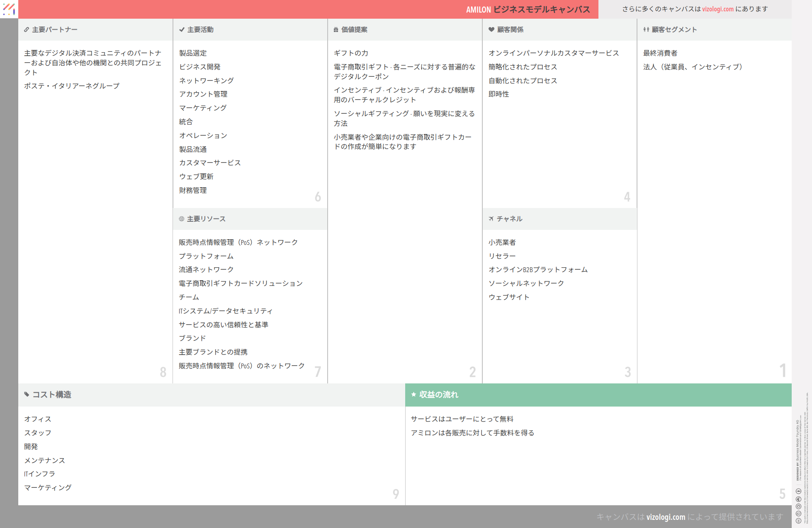Click the people icon beside 顧客セグメント
This screenshot has height=528, width=812.
tap(646, 30)
